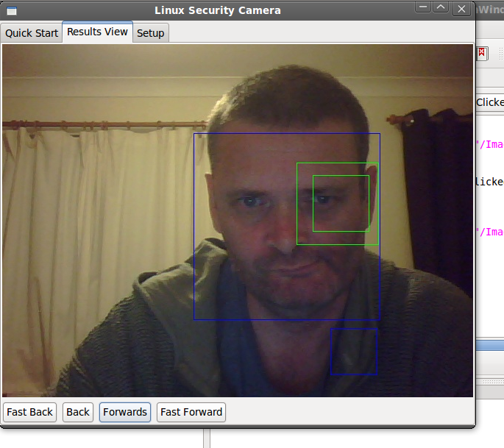Screen dimensions: 504x448
Task: Click the small blue detection box at bottom
Action: coord(354,352)
